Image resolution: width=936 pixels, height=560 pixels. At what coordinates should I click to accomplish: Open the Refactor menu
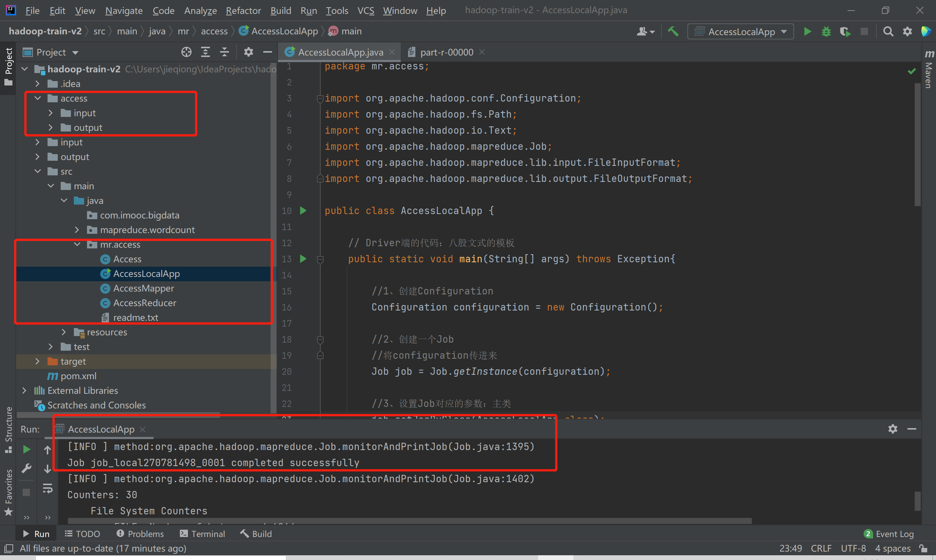[x=243, y=11]
